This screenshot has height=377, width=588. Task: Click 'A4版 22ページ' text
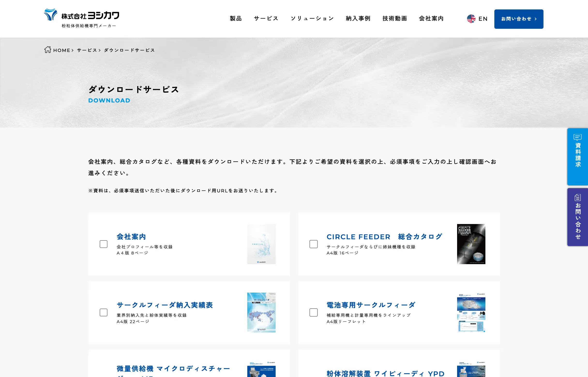pos(133,321)
